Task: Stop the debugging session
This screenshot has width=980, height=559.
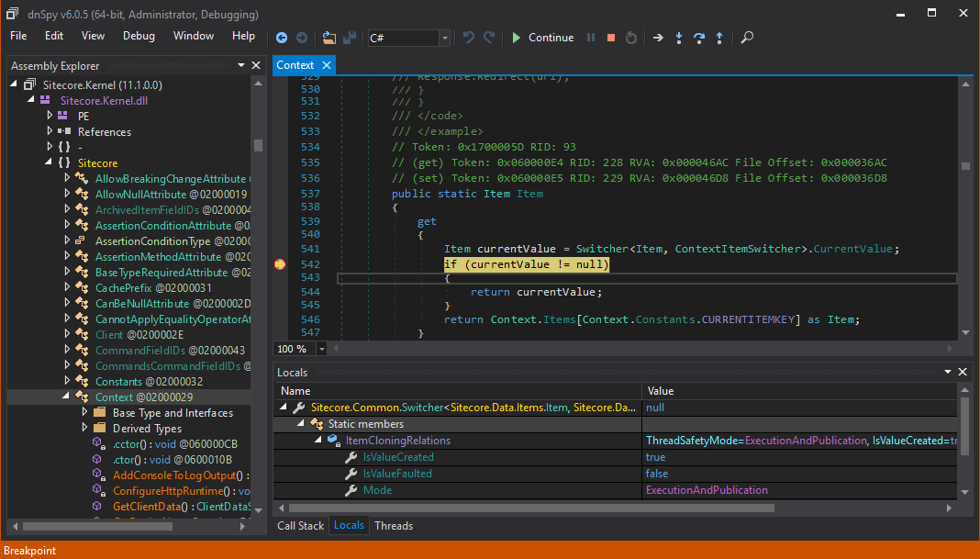Action: [x=611, y=38]
